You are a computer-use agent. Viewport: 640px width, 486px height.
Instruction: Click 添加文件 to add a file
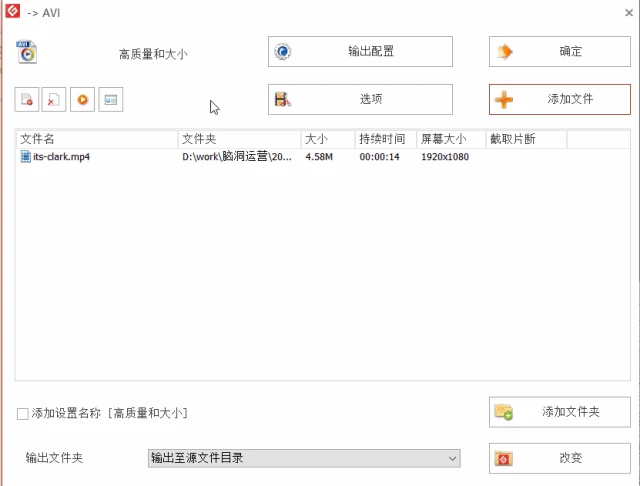[x=560, y=99]
